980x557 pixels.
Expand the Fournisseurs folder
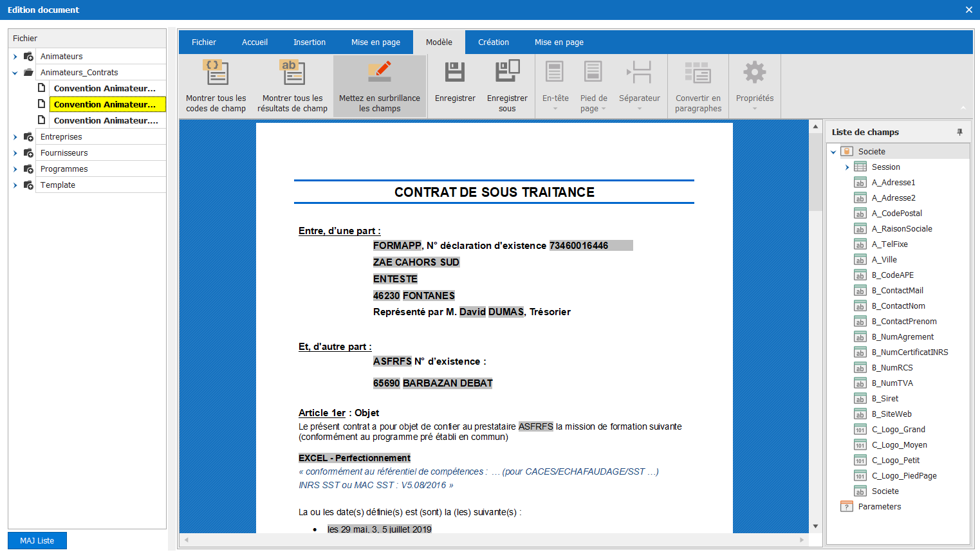(15, 153)
